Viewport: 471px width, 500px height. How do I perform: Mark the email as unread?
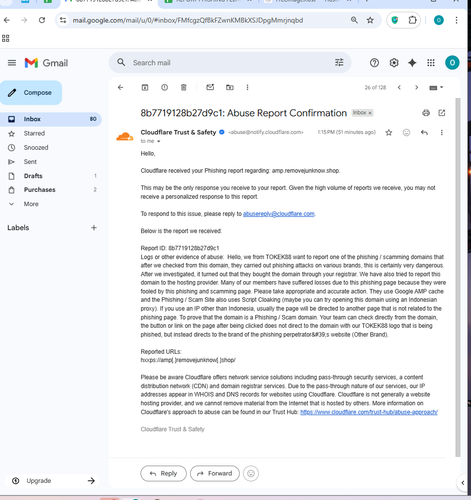tap(210, 87)
